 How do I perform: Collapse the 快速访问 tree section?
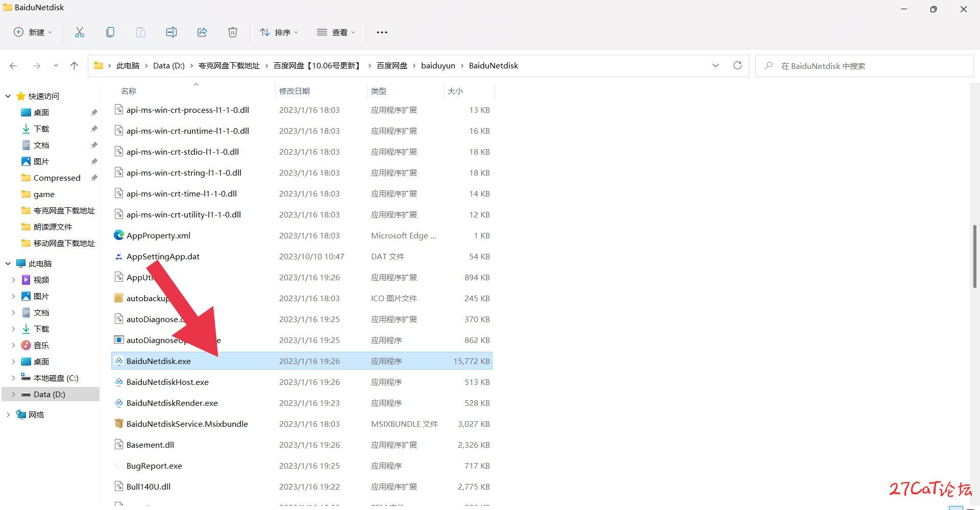[8, 96]
